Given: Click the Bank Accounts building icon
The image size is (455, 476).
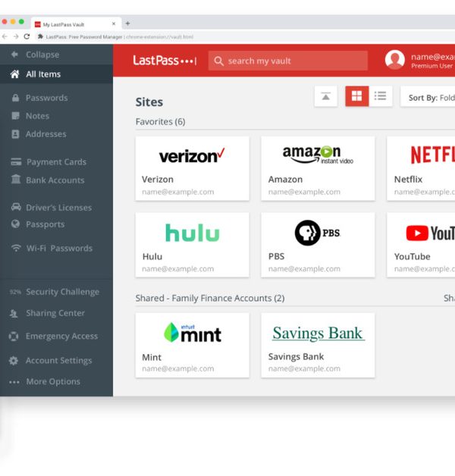Looking at the screenshot, I should (x=15, y=180).
